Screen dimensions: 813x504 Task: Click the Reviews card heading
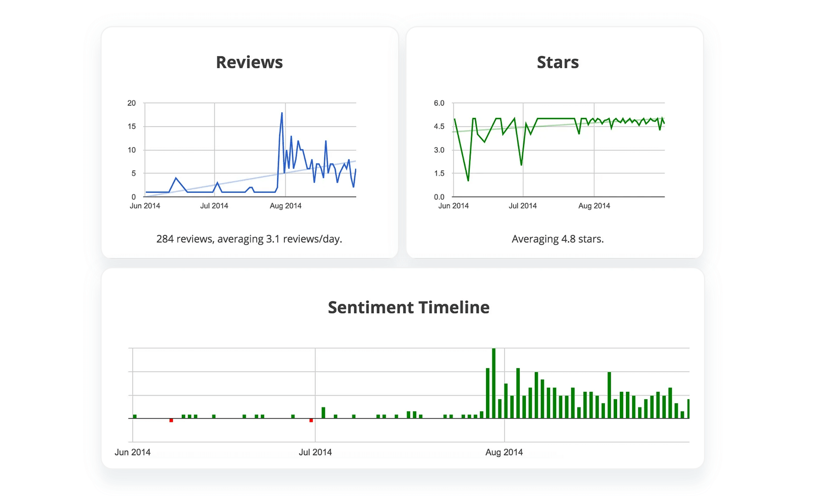(249, 62)
